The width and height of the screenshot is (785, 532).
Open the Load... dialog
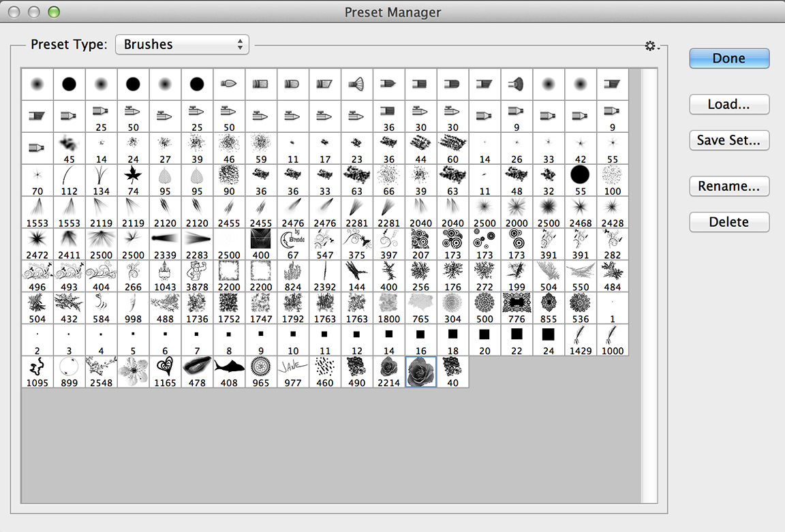(x=729, y=104)
